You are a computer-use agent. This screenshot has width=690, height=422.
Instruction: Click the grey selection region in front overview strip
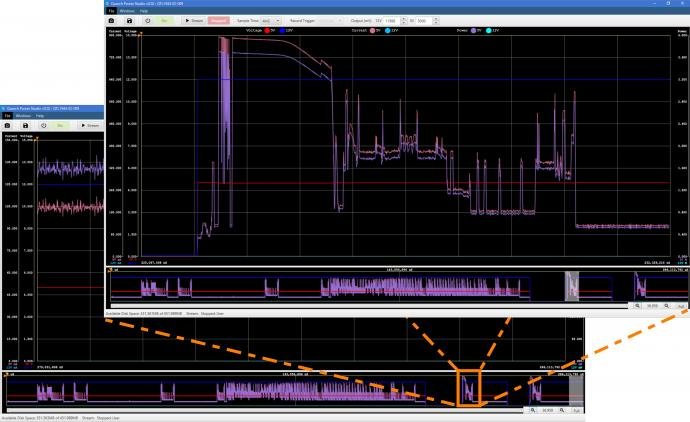[572, 286]
